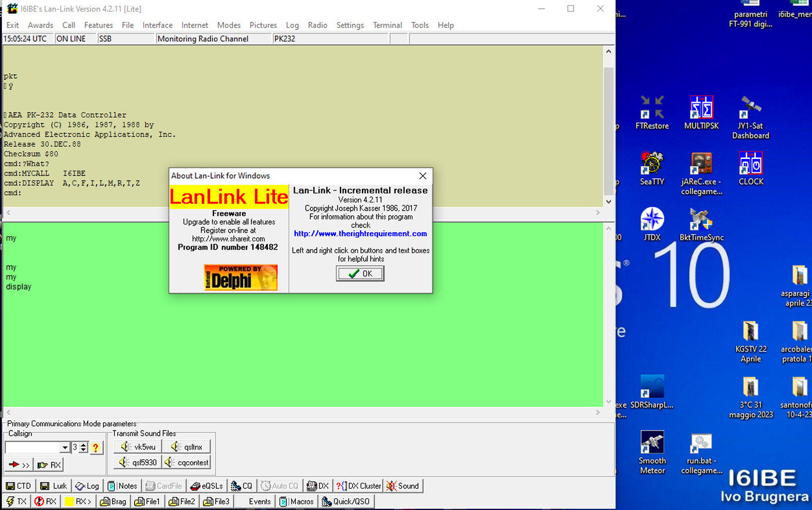
Task: Open the CLOCK desktop icon
Action: (x=751, y=168)
